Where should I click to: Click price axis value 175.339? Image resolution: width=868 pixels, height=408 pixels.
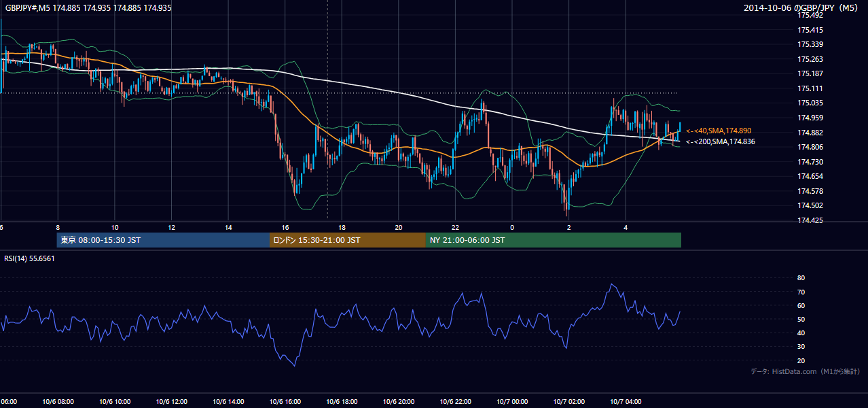coord(810,44)
